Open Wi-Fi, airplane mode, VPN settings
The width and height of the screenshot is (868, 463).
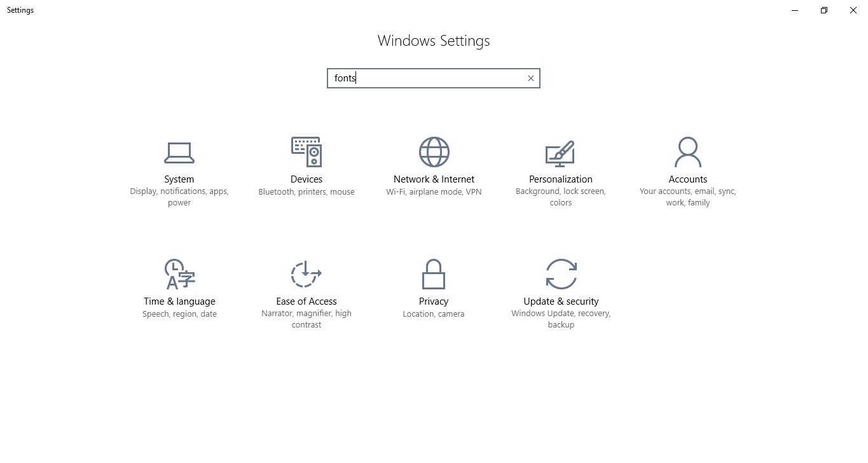433,191
